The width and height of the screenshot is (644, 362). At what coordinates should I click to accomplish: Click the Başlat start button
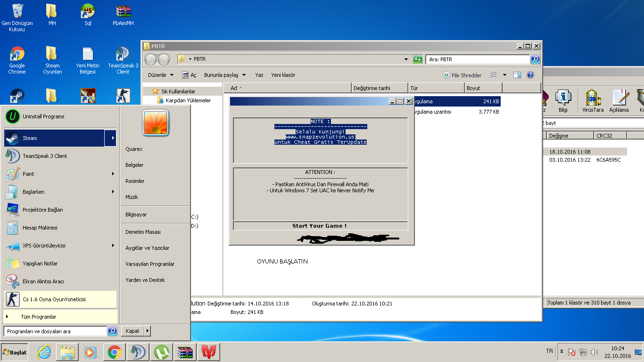point(15,352)
